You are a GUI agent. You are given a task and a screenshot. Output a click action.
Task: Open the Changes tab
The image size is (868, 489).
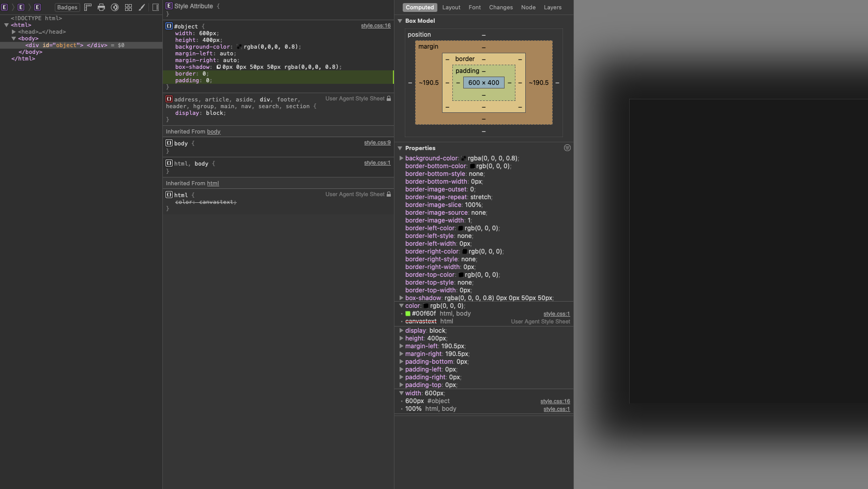coord(501,7)
